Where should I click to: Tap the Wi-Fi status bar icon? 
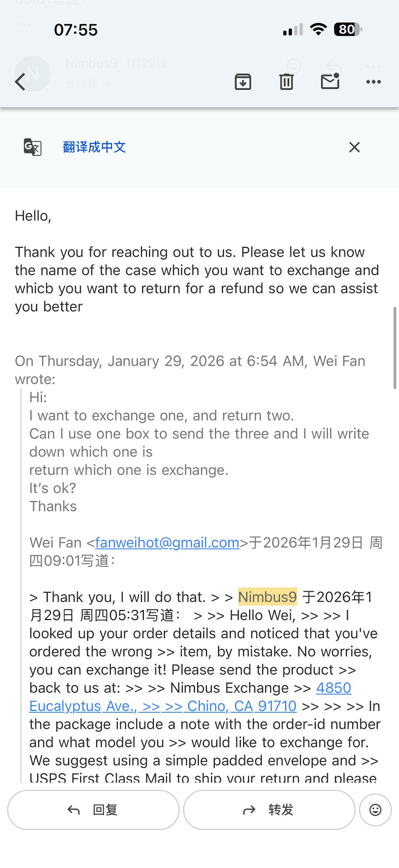point(318,30)
